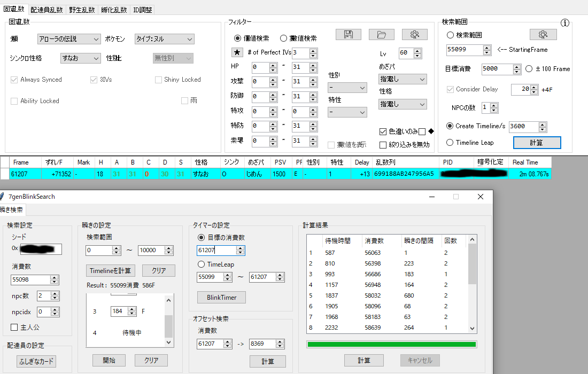Click the クリア button beside 開始
The height and width of the screenshot is (374, 588).
(x=151, y=360)
